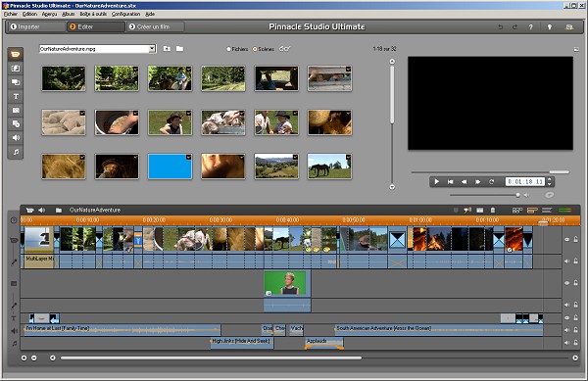The height and width of the screenshot is (381, 588).
Task: Toggle the album thumbnail view mode icon
Action: coord(285,49)
